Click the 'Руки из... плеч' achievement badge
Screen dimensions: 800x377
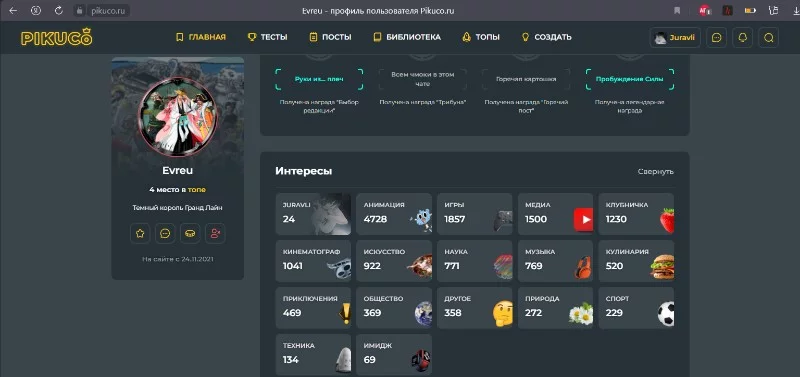tap(319, 79)
